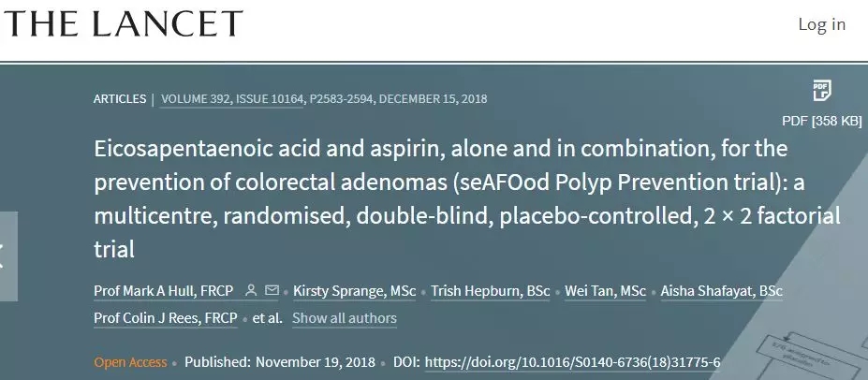Click the PDF [358 KB] label
Viewport: 868px width, 380px height.
tap(821, 121)
